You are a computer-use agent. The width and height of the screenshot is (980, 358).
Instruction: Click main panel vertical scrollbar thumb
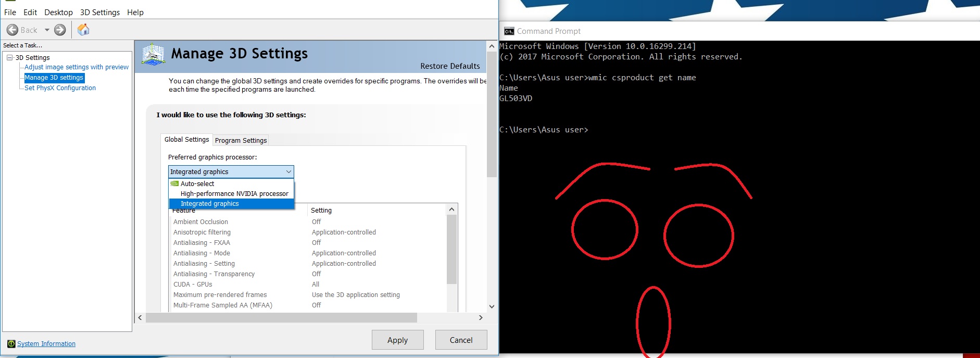tap(492, 114)
